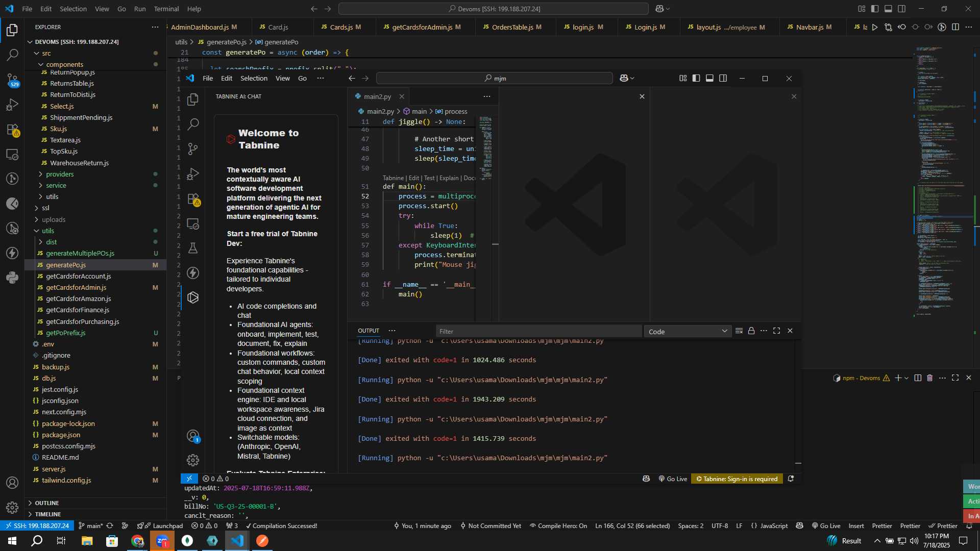Split editor right in Devoms editor toolbar
Screen dimensions: 980x551
coord(955,27)
